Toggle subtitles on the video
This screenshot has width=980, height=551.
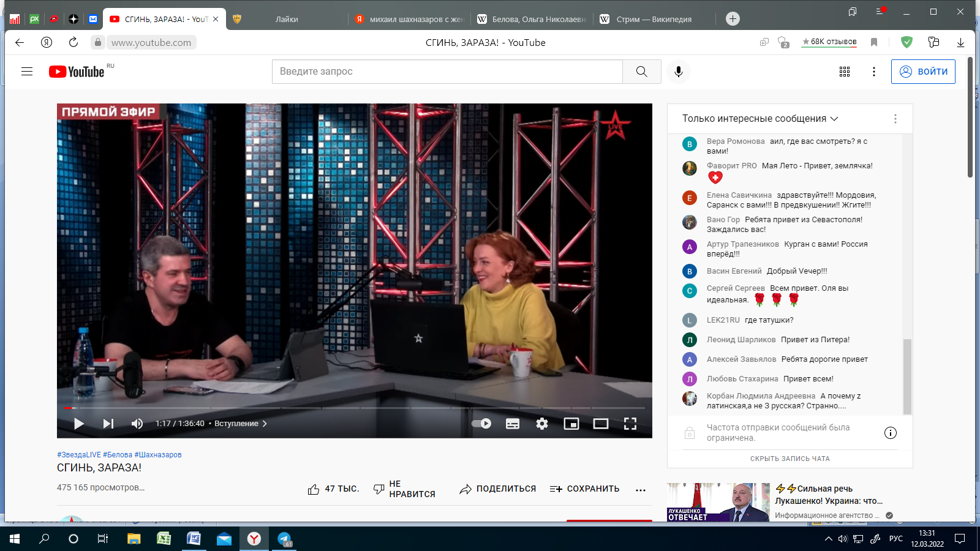[513, 424]
